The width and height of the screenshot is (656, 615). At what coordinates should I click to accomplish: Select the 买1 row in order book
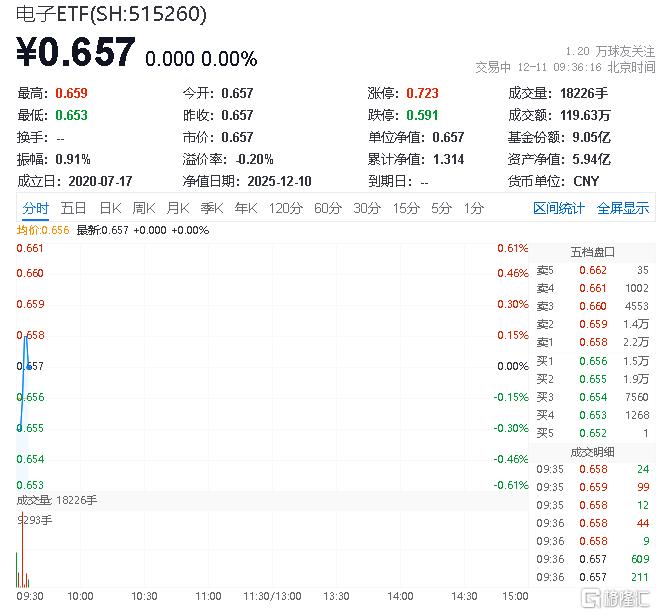pos(592,361)
